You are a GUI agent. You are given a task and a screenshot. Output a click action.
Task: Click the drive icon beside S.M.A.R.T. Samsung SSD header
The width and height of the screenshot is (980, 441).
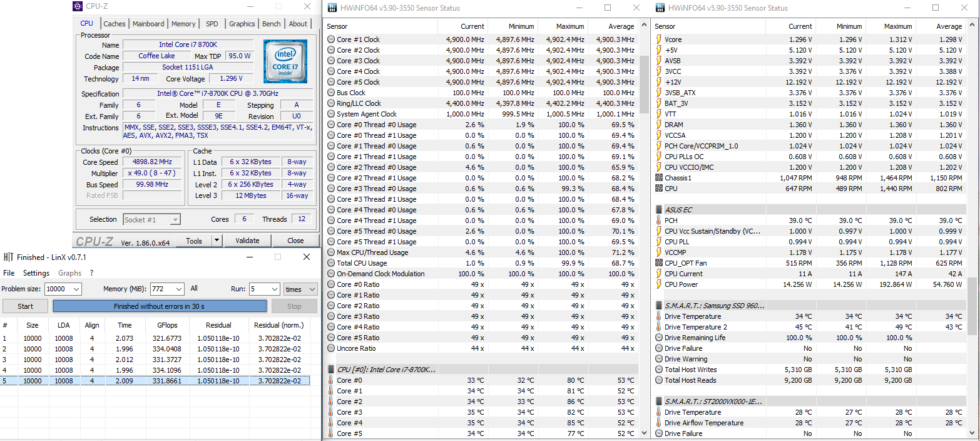(658, 306)
